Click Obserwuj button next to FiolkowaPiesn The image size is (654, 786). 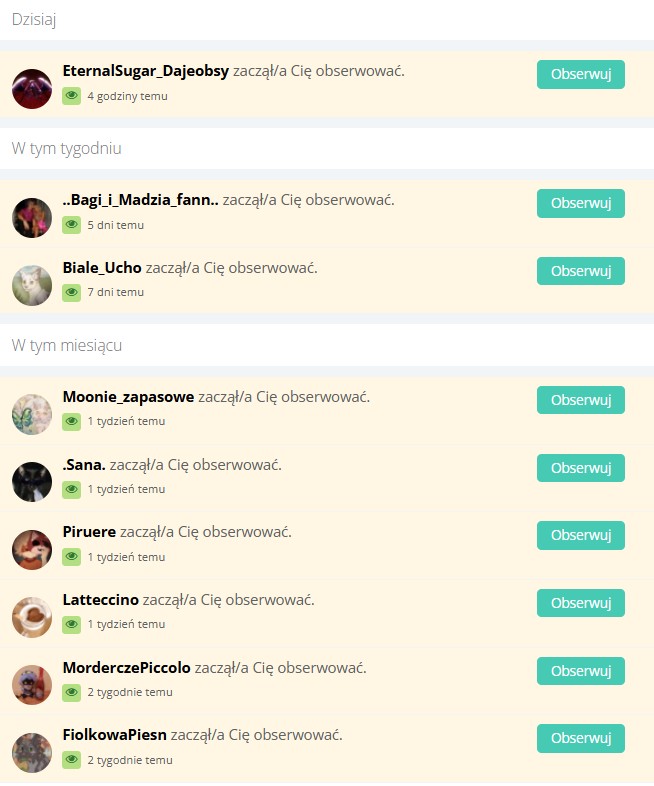pyautogui.click(x=581, y=738)
